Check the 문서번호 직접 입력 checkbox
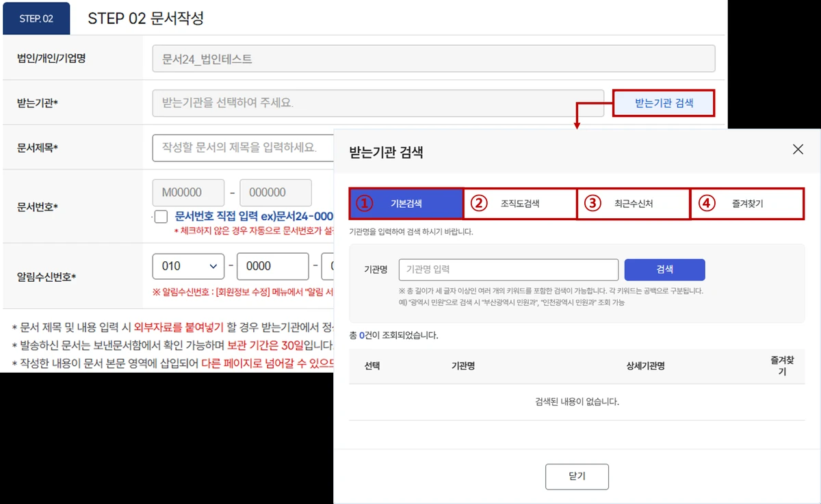Viewport: 821px width, 504px height. pos(161,217)
